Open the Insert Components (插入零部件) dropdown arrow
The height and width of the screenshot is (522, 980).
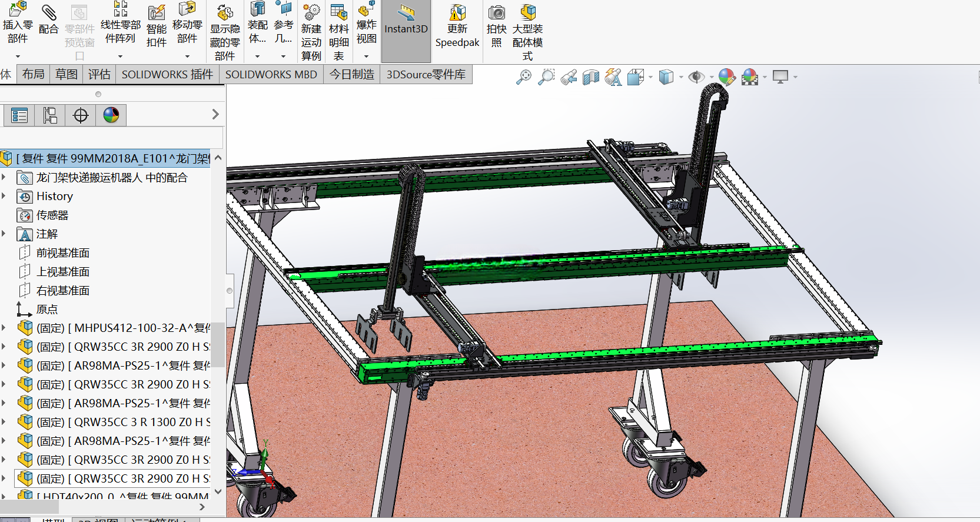(x=18, y=56)
